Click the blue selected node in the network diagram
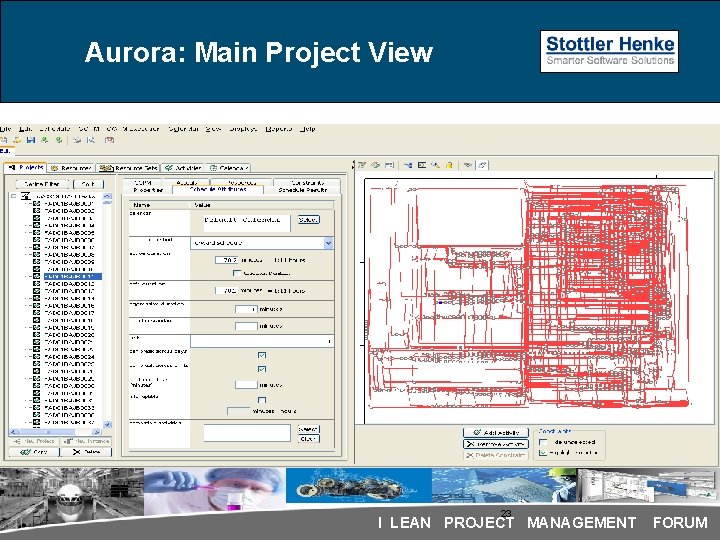 440,303
